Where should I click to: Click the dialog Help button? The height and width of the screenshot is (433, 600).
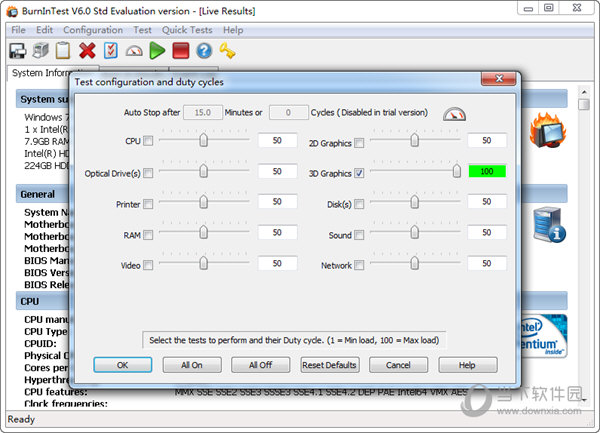pos(468,365)
